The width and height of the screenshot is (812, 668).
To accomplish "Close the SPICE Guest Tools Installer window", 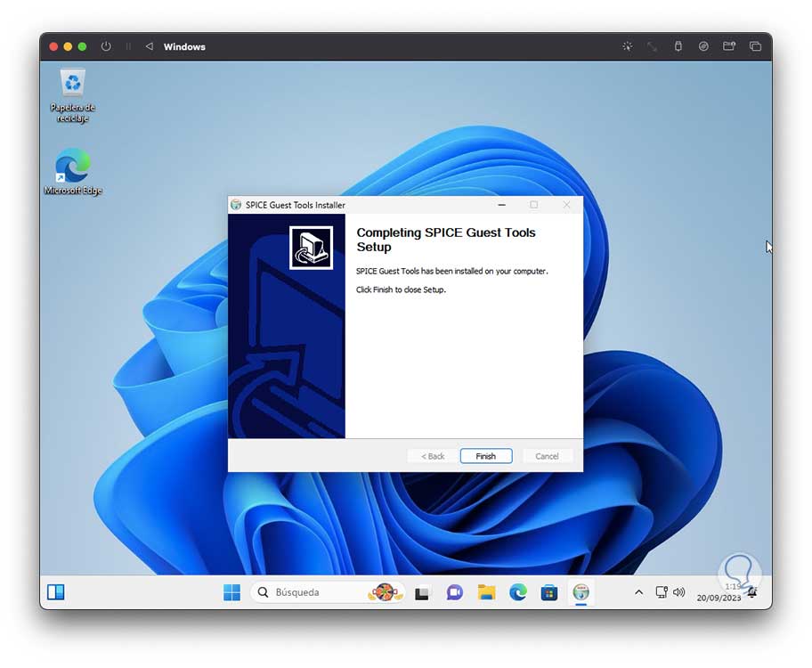I will point(566,205).
